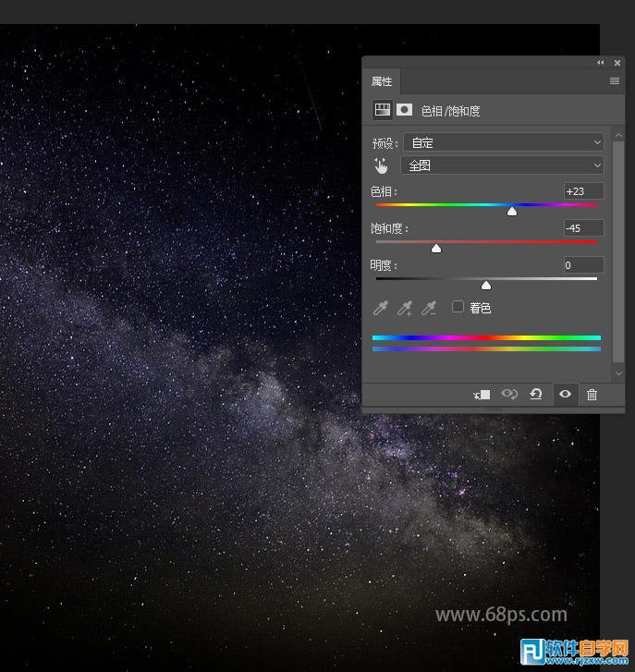The width and height of the screenshot is (635, 672).
Task: Reset adjustment to defaults
Action: (x=536, y=395)
